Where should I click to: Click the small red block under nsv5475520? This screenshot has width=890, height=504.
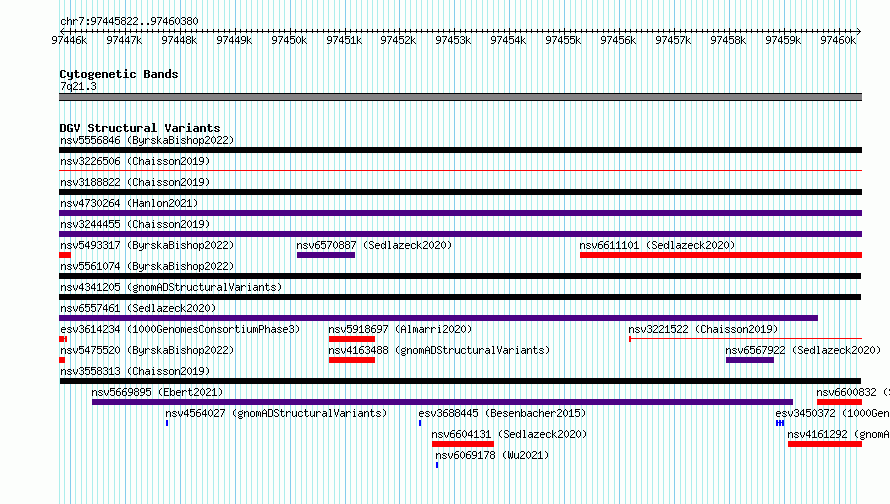[x=62, y=360]
